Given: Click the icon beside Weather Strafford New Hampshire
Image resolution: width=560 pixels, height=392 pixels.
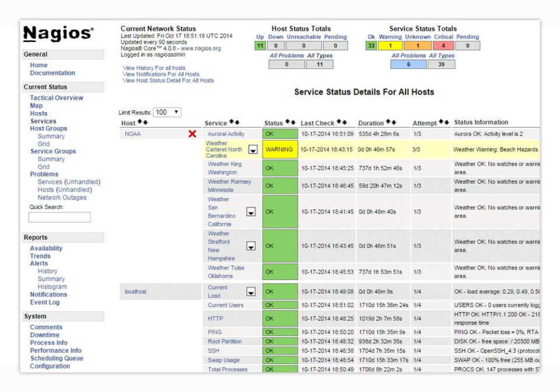Looking at the screenshot, I should [251, 246].
